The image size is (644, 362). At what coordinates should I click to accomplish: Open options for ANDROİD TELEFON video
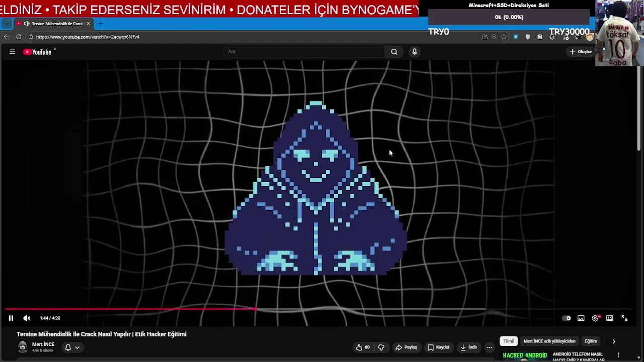click(618, 355)
